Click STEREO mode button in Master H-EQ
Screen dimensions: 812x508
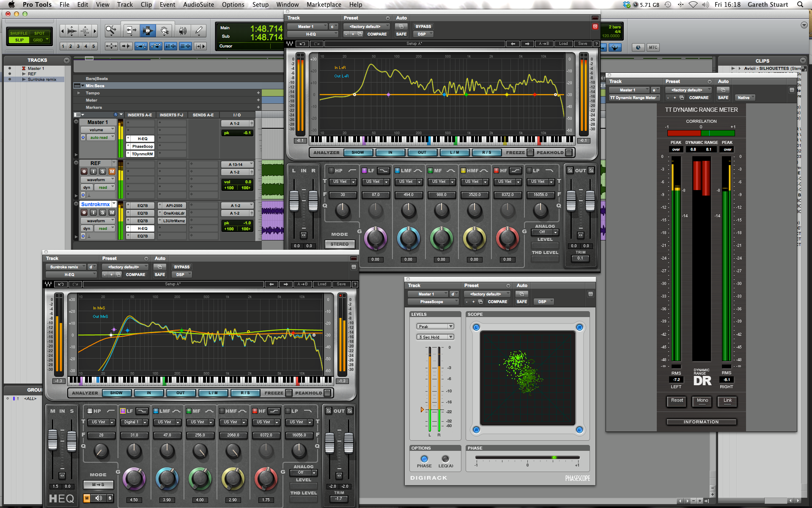click(340, 244)
